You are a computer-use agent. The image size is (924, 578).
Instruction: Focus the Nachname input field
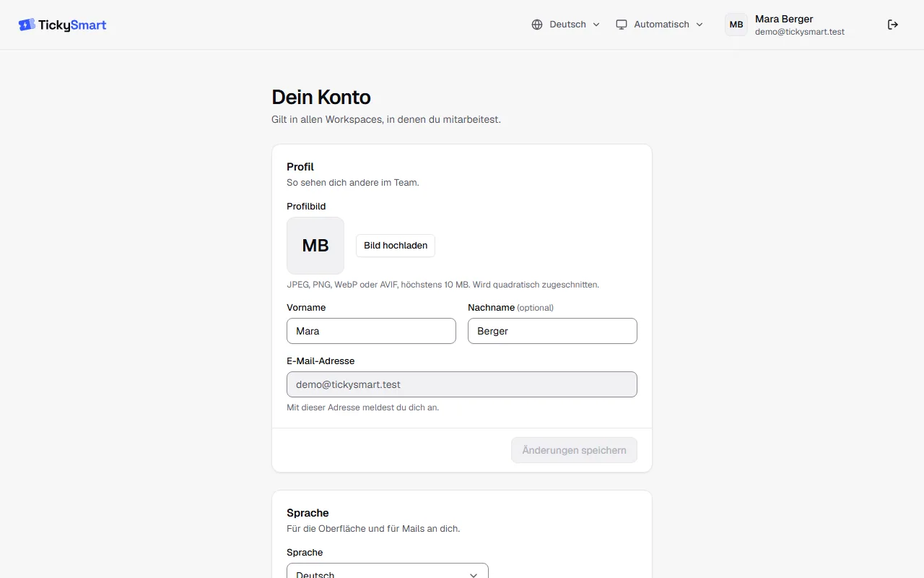(552, 331)
